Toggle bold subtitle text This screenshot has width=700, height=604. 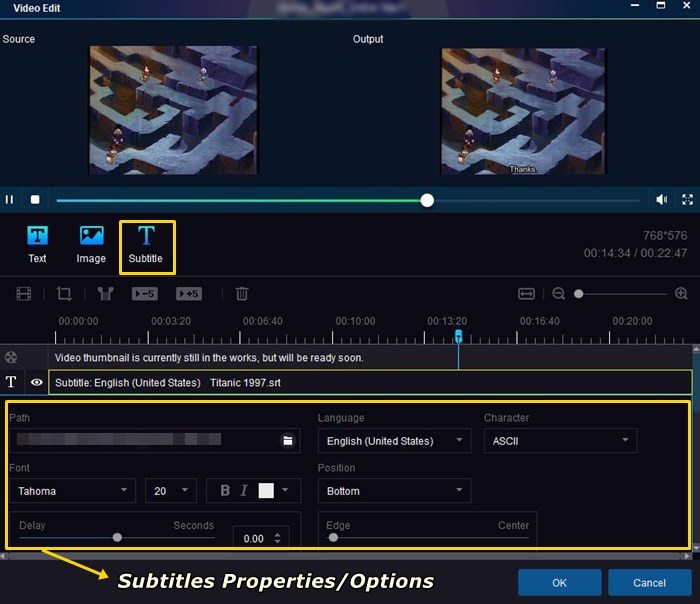tap(225, 491)
